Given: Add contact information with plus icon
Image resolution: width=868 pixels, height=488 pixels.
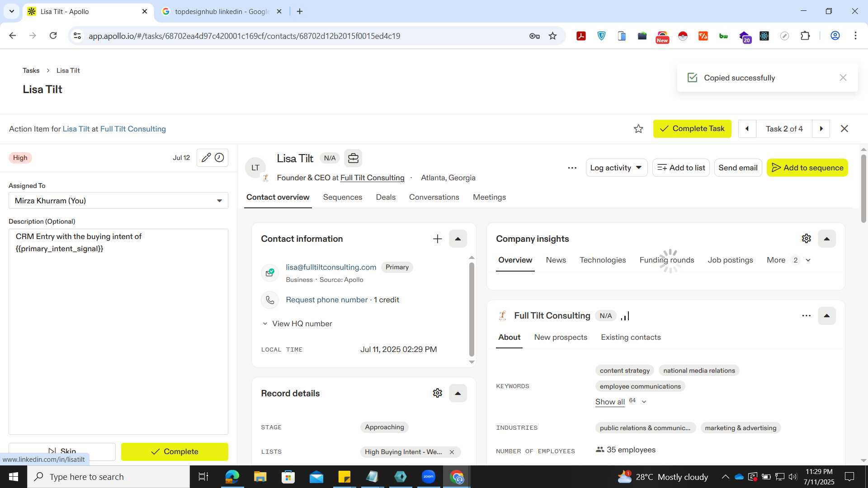Looking at the screenshot, I should coord(437,239).
